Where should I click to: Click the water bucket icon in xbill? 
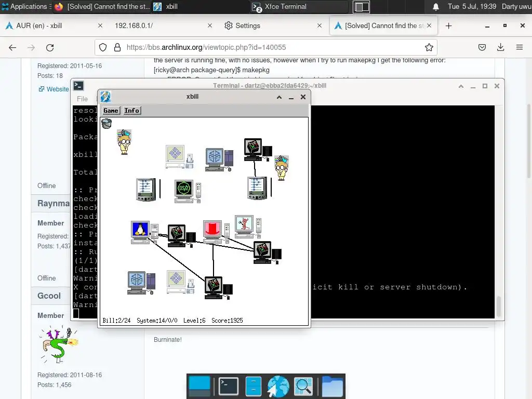(x=107, y=124)
